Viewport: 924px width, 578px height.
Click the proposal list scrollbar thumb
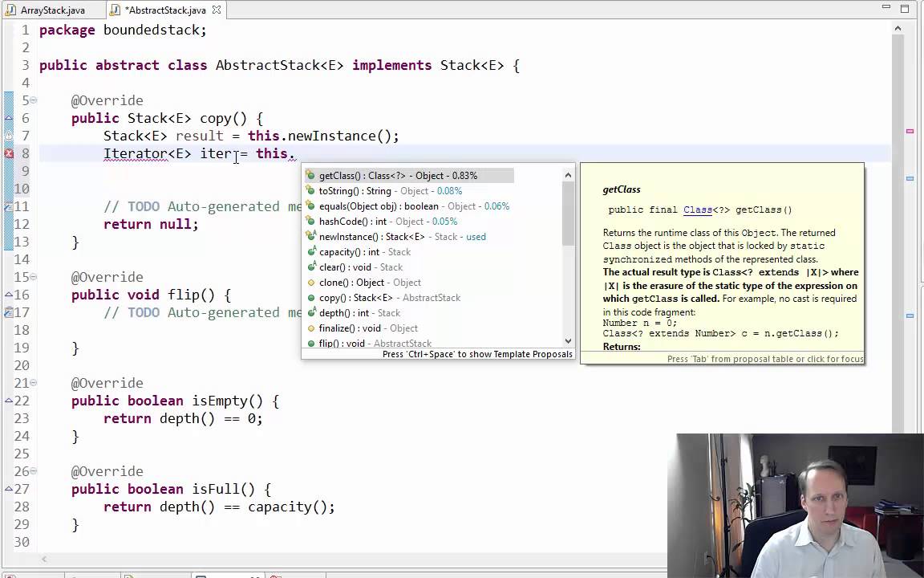pyautogui.click(x=568, y=214)
